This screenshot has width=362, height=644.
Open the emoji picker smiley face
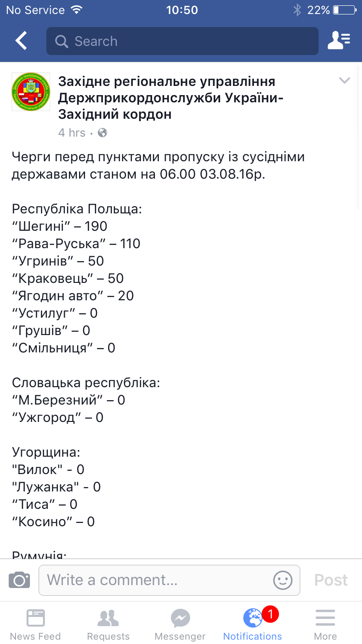tap(283, 580)
